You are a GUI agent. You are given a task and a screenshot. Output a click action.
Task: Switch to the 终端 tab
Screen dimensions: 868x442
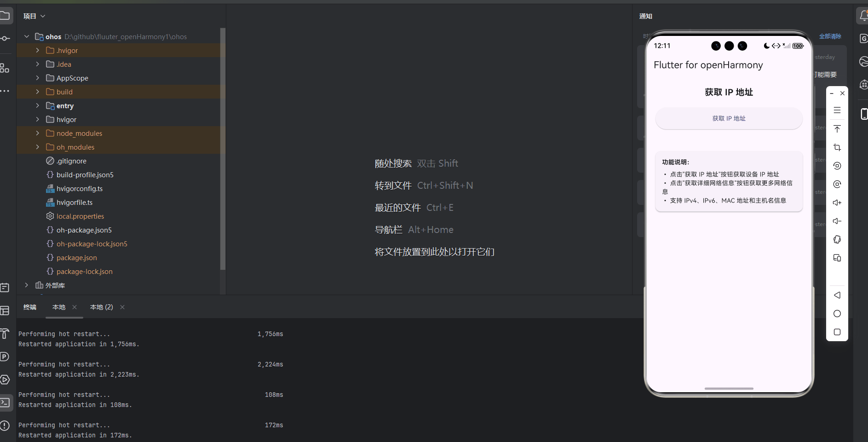29,307
